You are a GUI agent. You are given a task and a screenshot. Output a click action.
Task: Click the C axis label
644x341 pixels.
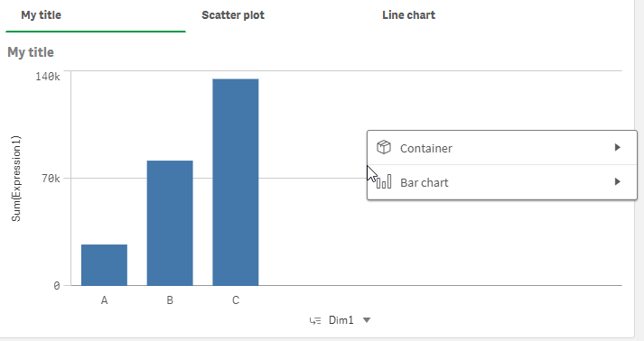tap(236, 300)
